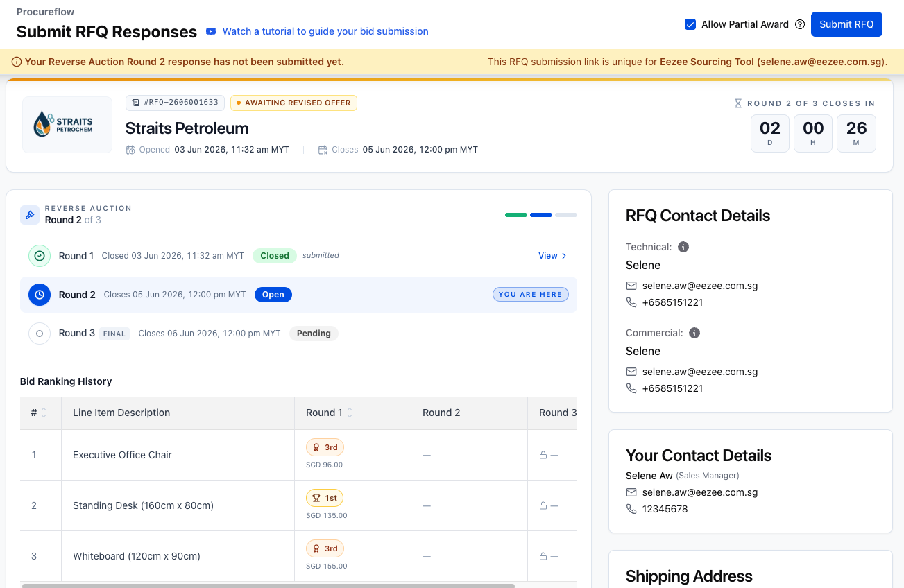Click the Technical contact email envelope icon

pos(631,286)
